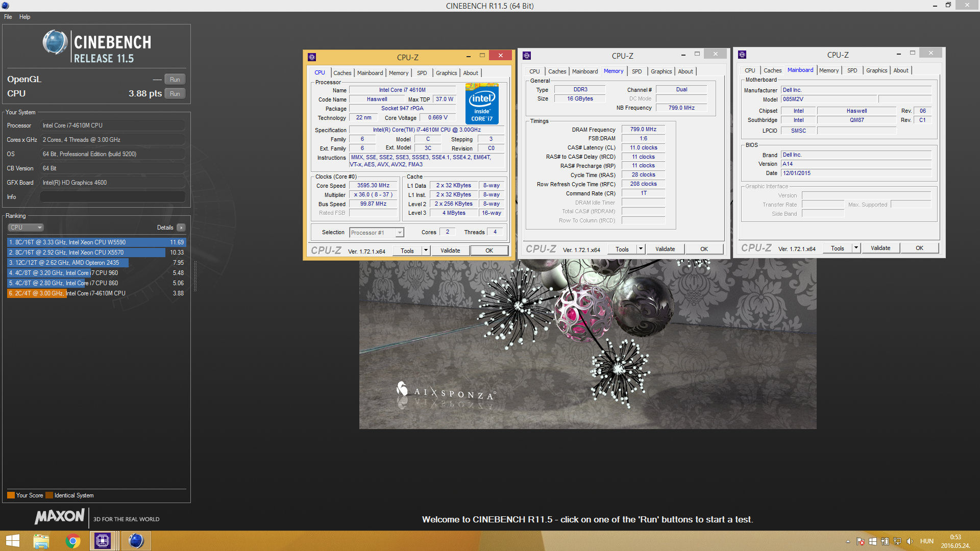Switch to Graphics tab in orange CPU-Z window
The image size is (980, 551).
point(446,73)
